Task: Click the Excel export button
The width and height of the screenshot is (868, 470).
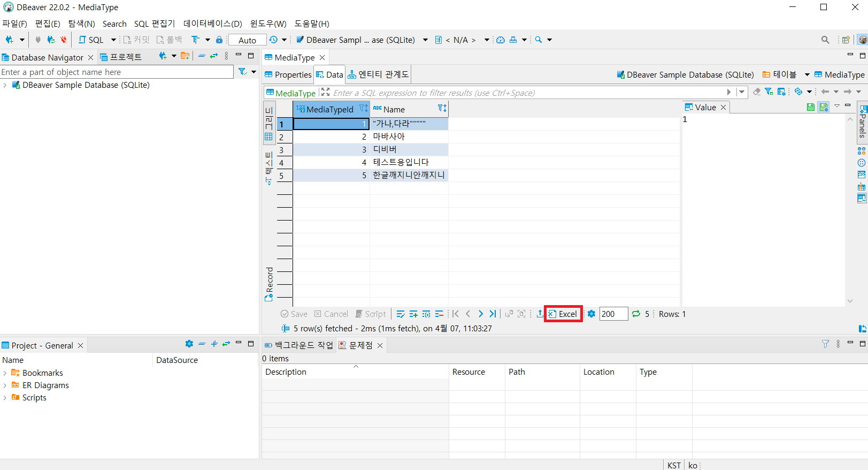Action: click(563, 314)
